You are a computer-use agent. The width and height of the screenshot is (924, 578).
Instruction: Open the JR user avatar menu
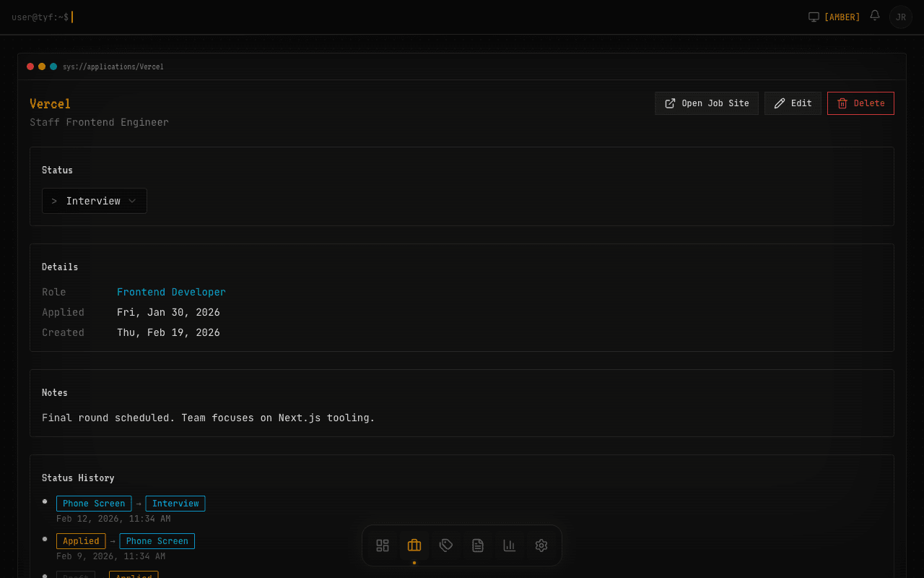(x=900, y=17)
